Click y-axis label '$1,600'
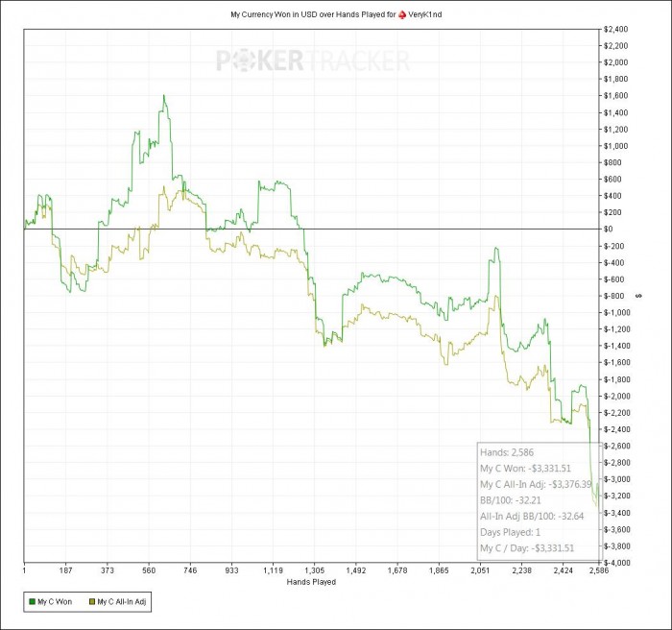The height and width of the screenshot is (630, 672). pyautogui.click(x=616, y=96)
